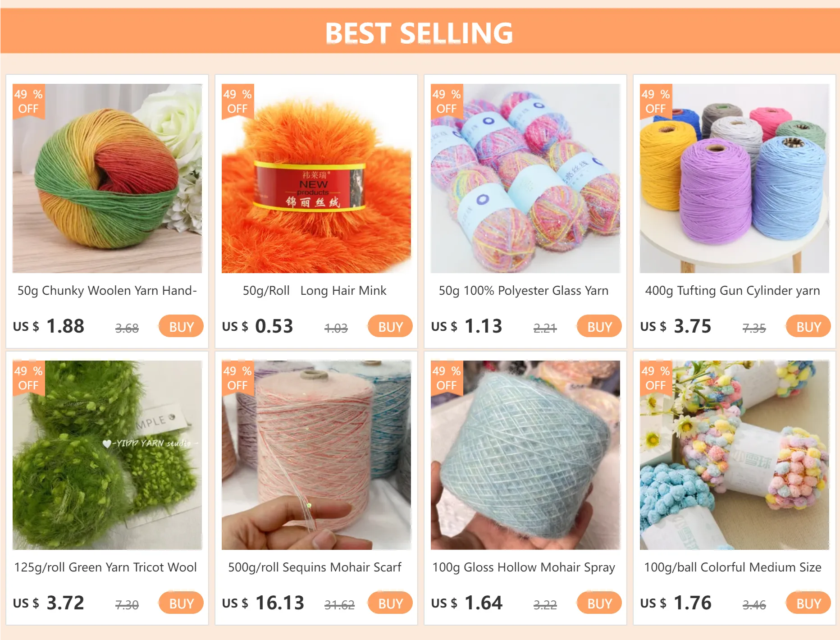Open the Polyester Glass Yarn product photo
This screenshot has width=840, height=640.
pos(525,178)
